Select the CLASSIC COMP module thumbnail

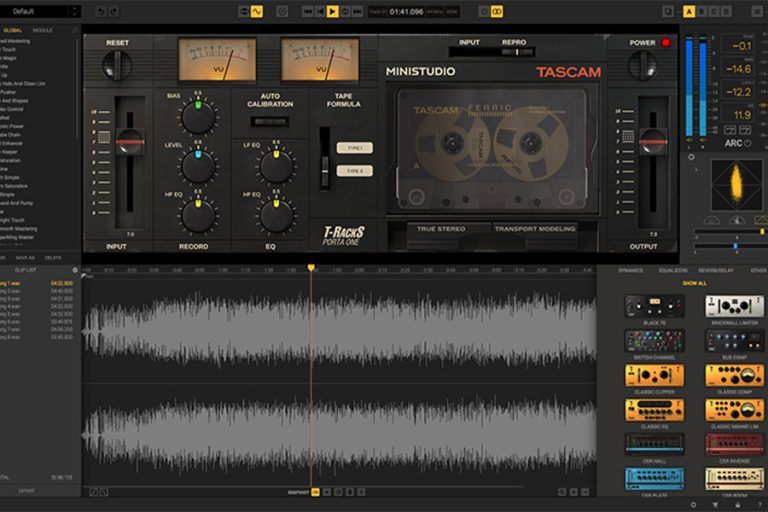click(x=734, y=375)
